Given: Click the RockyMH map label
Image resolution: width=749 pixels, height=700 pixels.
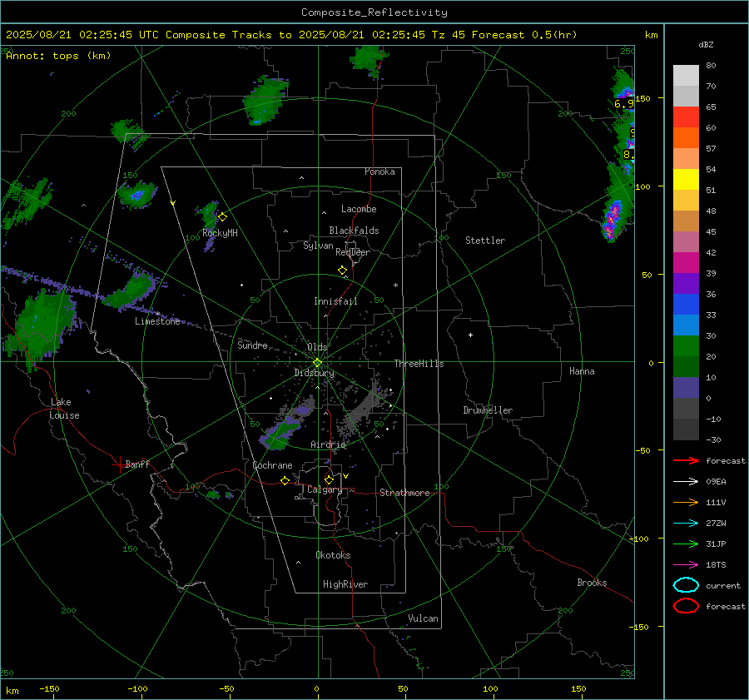Looking at the screenshot, I should [x=220, y=233].
